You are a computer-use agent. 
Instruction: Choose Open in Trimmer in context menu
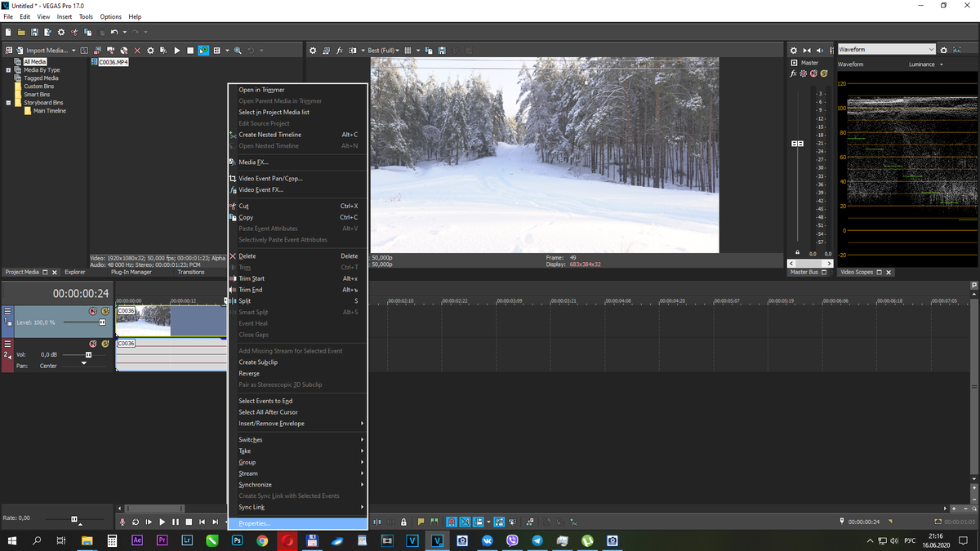pos(297,90)
